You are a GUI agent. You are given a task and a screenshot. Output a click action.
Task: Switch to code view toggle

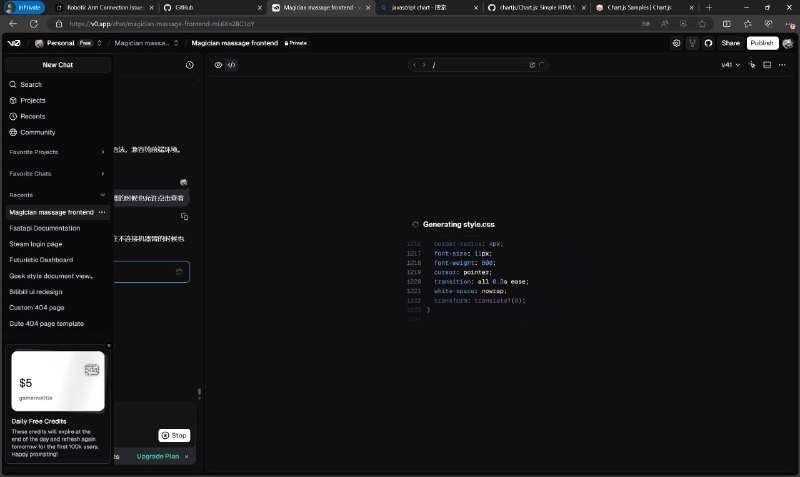pyautogui.click(x=232, y=65)
